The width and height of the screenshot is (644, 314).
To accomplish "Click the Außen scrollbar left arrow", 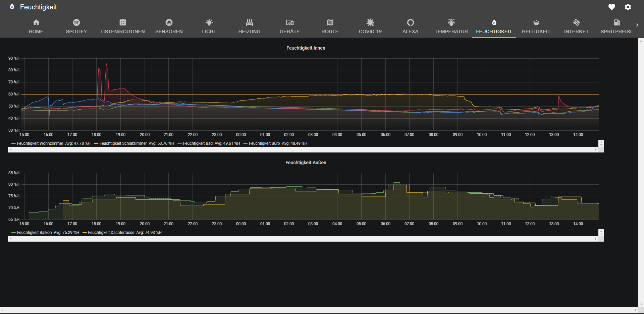I will click(x=11, y=239).
